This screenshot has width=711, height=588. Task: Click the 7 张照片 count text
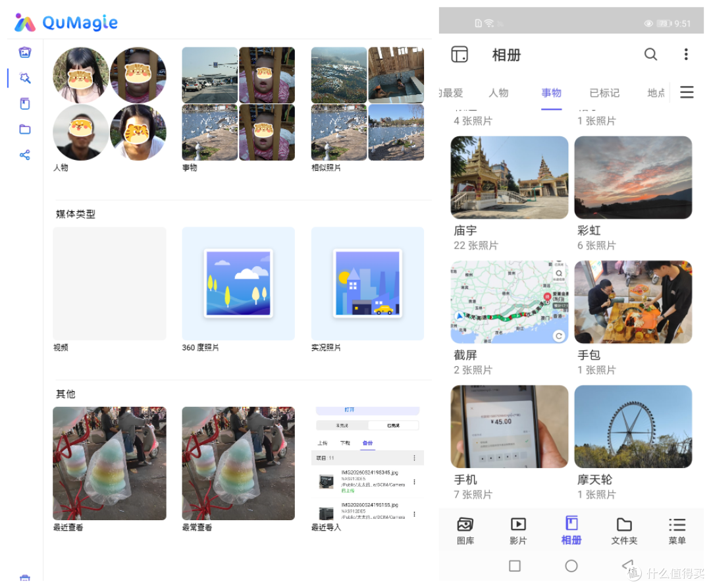(473, 494)
